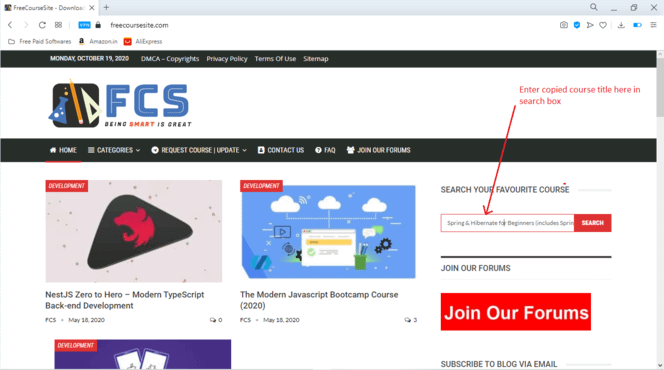
Task: Open the DMCA – Copyrights link
Action: [x=170, y=59]
